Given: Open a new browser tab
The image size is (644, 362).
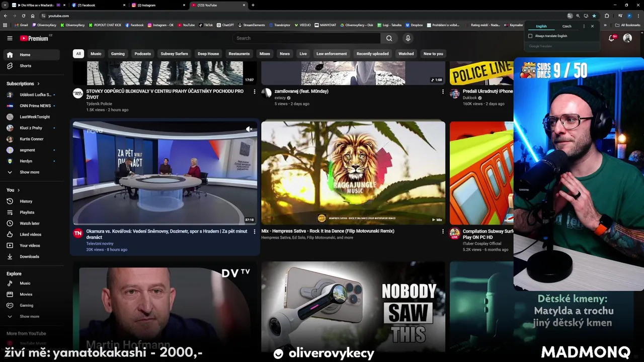Looking at the screenshot, I should coord(253,5).
